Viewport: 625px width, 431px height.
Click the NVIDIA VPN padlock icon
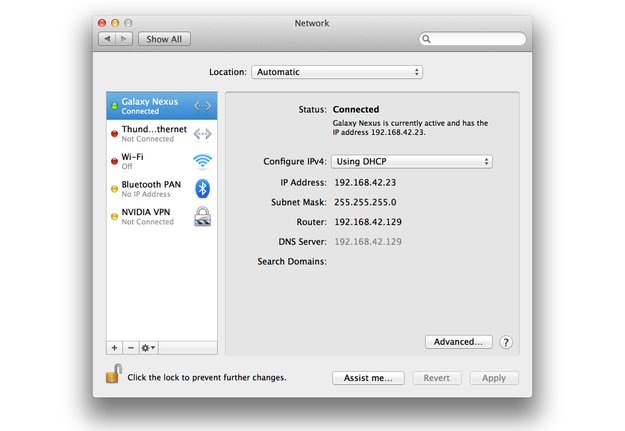point(202,216)
